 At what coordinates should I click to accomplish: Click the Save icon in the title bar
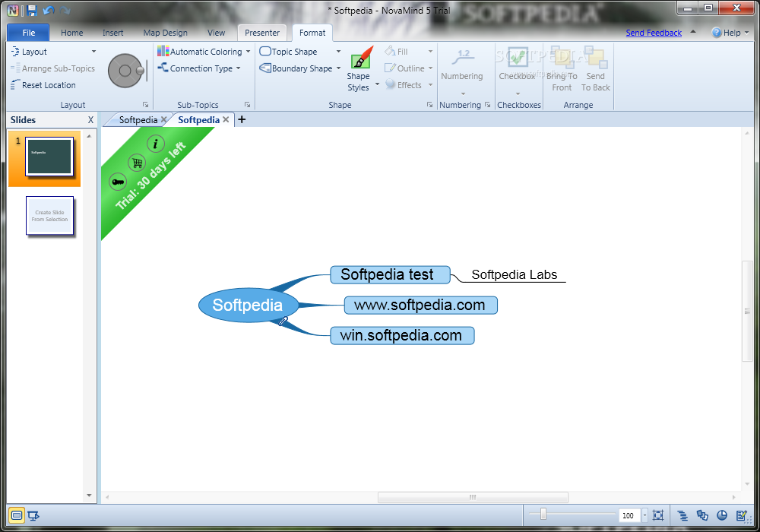[32, 10]
